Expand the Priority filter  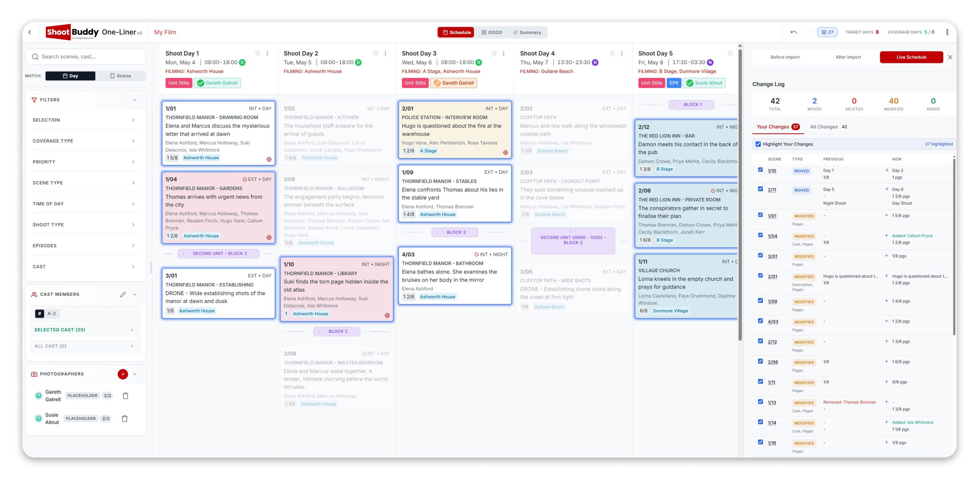click(x=85, y=162)
